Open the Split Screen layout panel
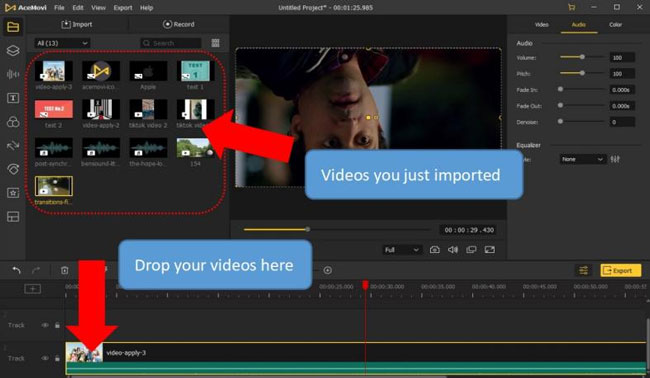650x378 pixels. tap(13, 217)
